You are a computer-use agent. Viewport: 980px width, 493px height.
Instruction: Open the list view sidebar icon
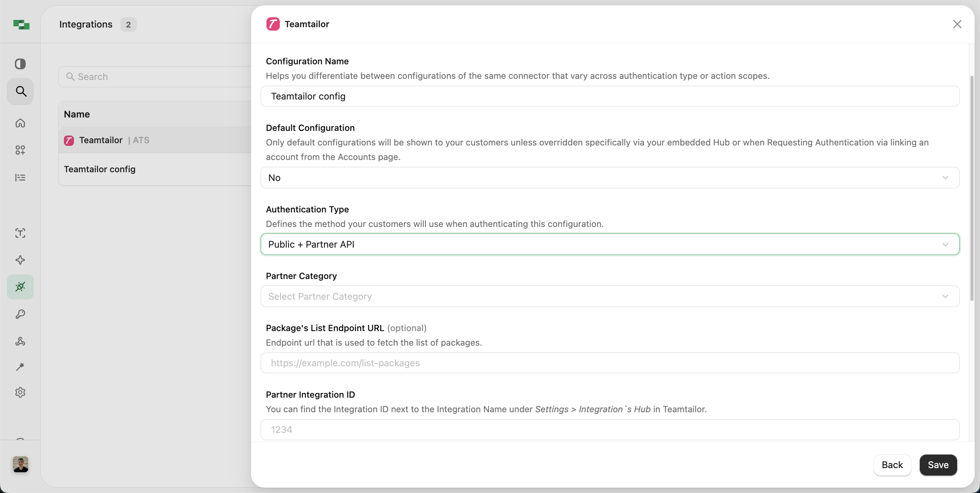[x=20, y=178]
